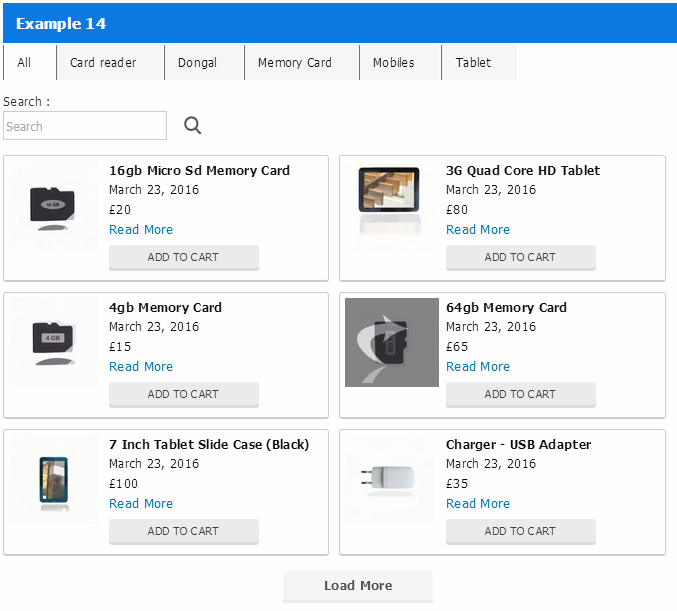Switch to the Card reader tab
Screen dimensions: 677x611
point(111,63)
